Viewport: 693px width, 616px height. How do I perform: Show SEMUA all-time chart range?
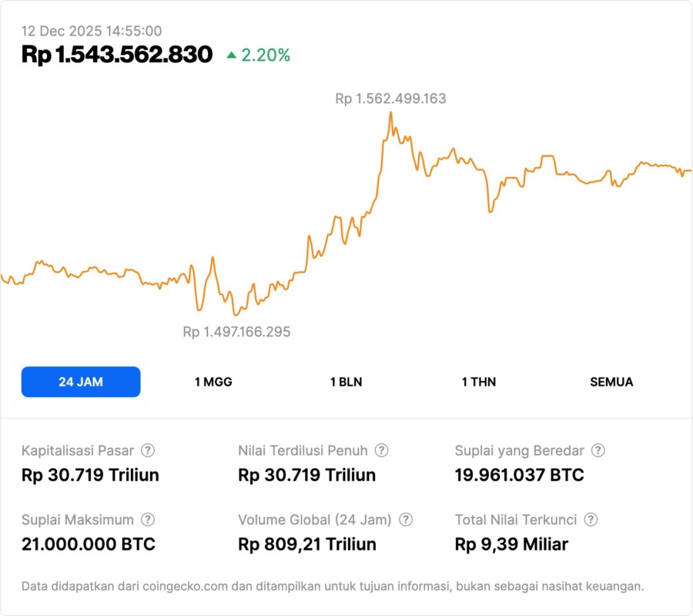click(611, 382)
